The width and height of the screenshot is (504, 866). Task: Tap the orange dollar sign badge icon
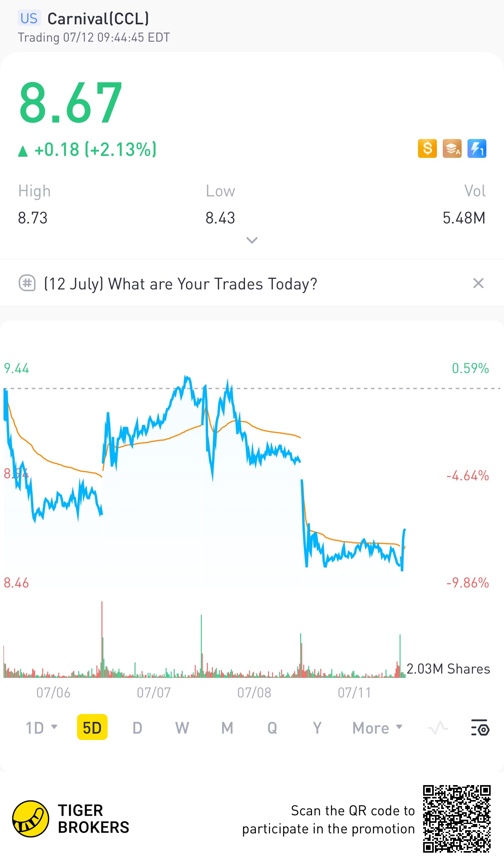pyautogui.click(x=427, y=149)
